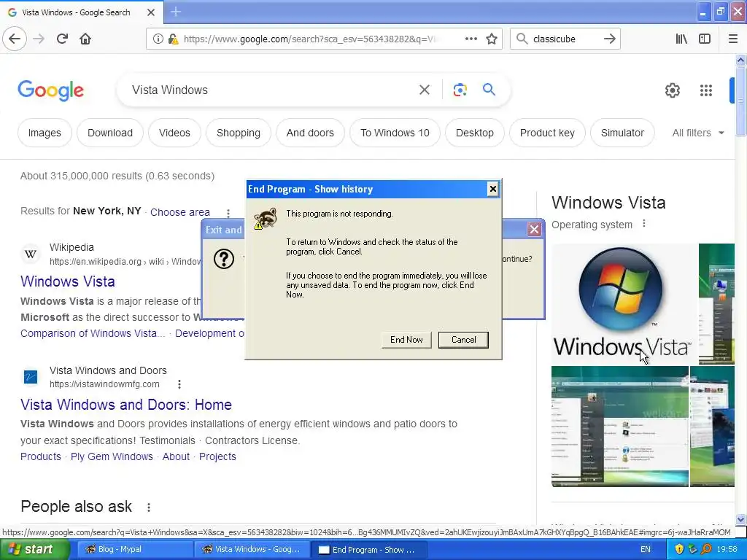Image resolution: width=747 pixels, height=560 pixels.
Task: Expand the All filters dropdown
Action: coord(698,133)
